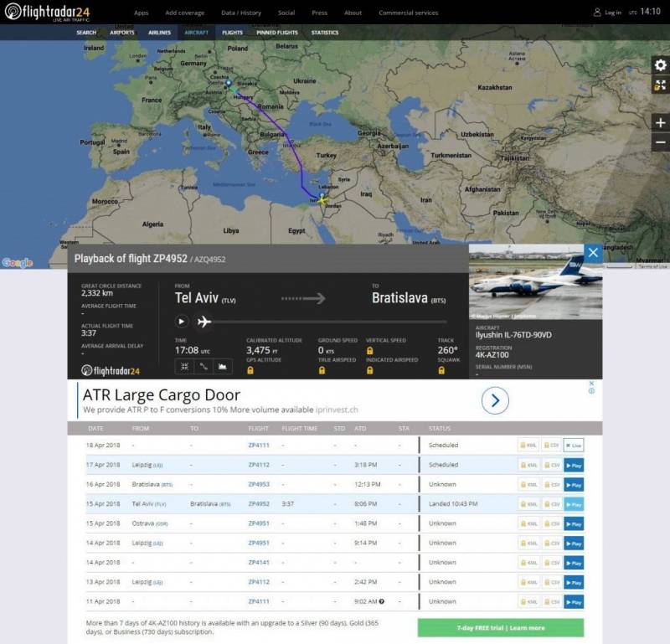The height and width of the screenshot is (644, 670).
Task: Click the Bratislava destination marker on map
Action: point(229,84)
